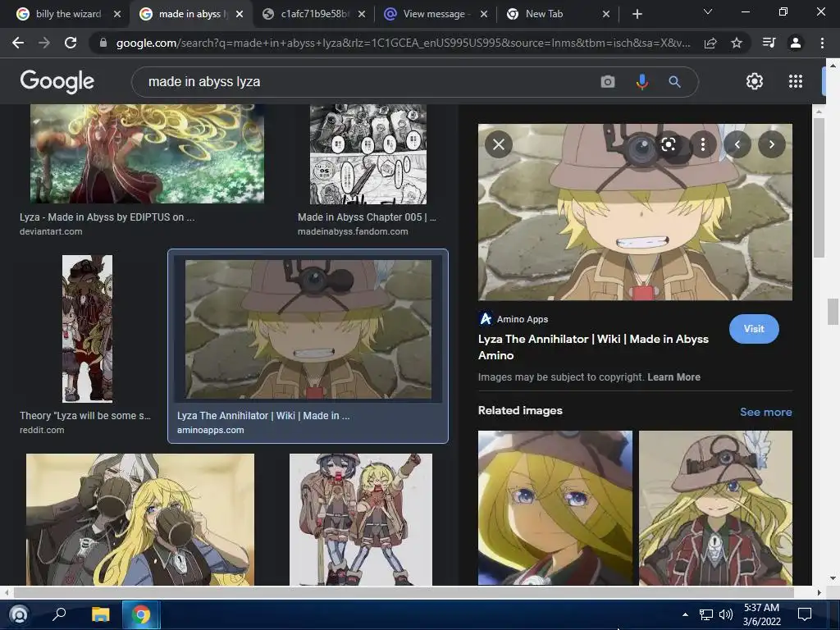Open the Windows Start button
Image resolution: width=840 pixels, height=630 pixels.
19,614
